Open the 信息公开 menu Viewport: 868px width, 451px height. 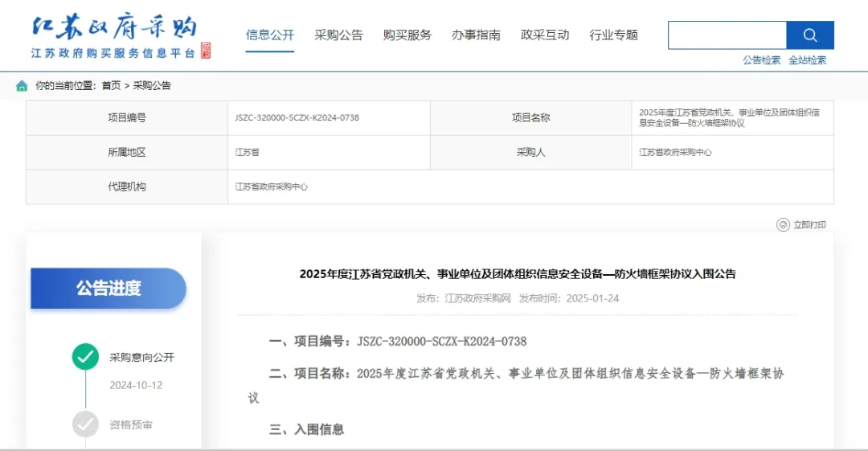(270, 35)
